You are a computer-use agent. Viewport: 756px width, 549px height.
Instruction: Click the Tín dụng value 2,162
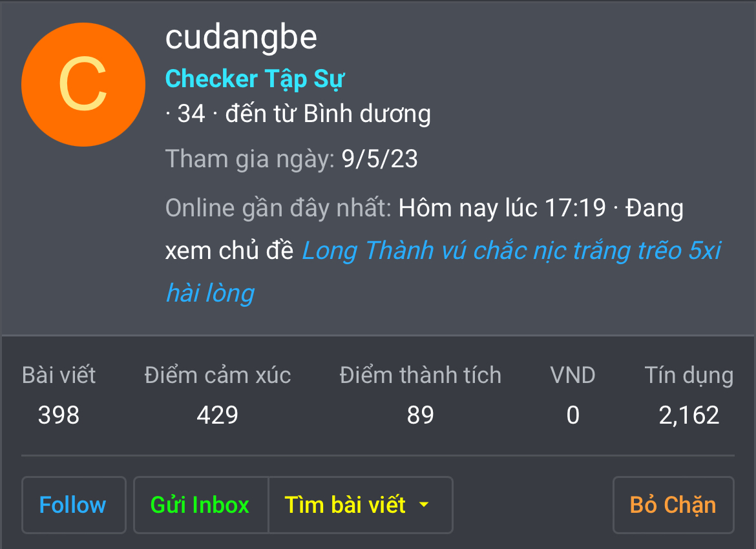689,415
